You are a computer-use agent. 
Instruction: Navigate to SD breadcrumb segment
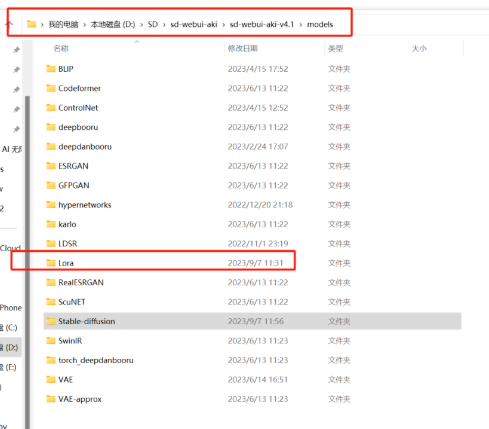tap(153, 24)
